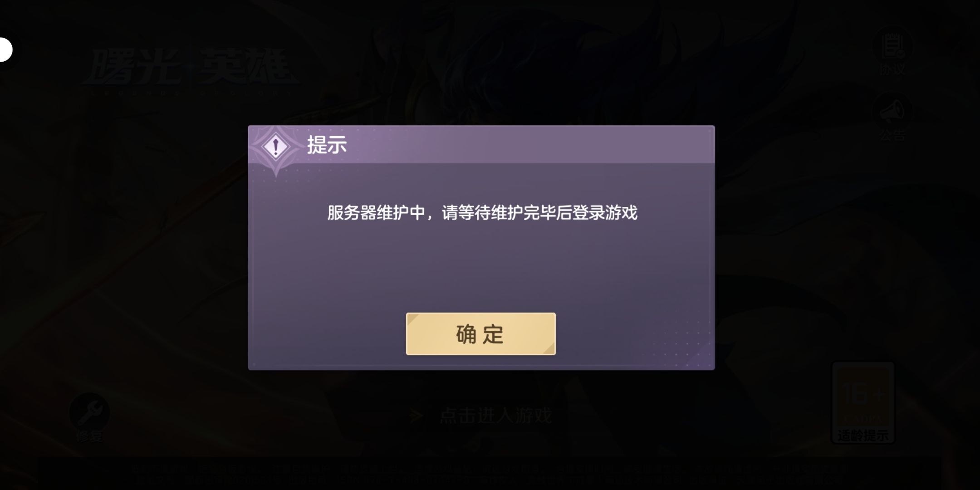980x490 pixels.
Task: Tap the 协议 label under the document icon
Action: click(892, 69)
